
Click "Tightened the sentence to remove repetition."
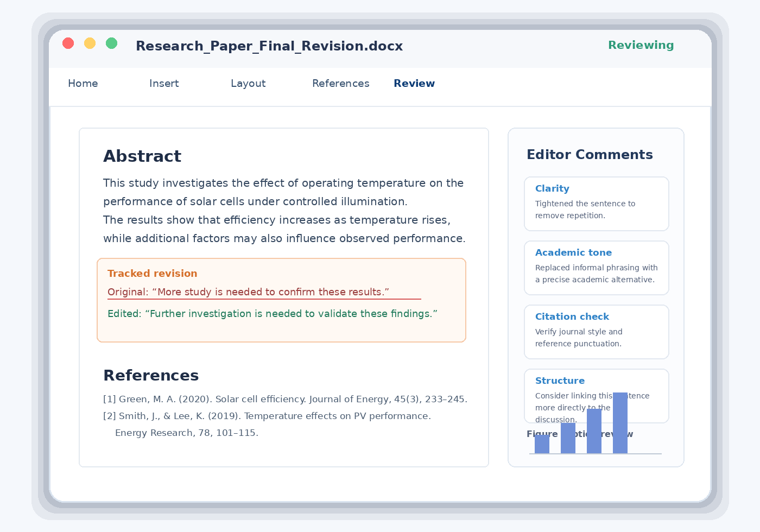[585, 210]
